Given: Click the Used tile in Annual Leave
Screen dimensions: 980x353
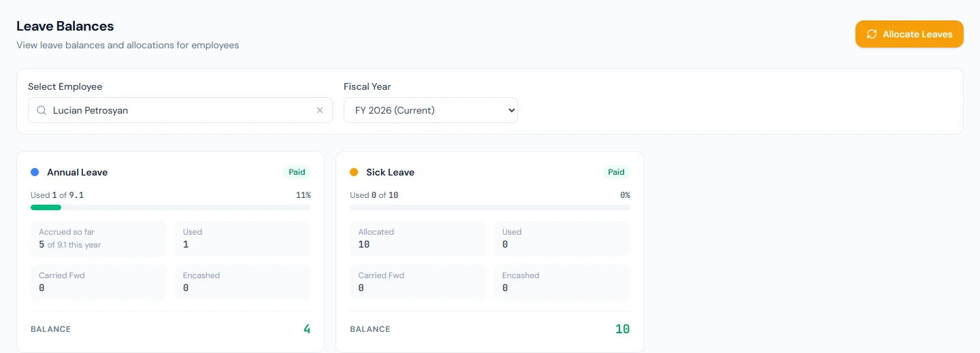Looking at the screenshot, I should (242, 239).
